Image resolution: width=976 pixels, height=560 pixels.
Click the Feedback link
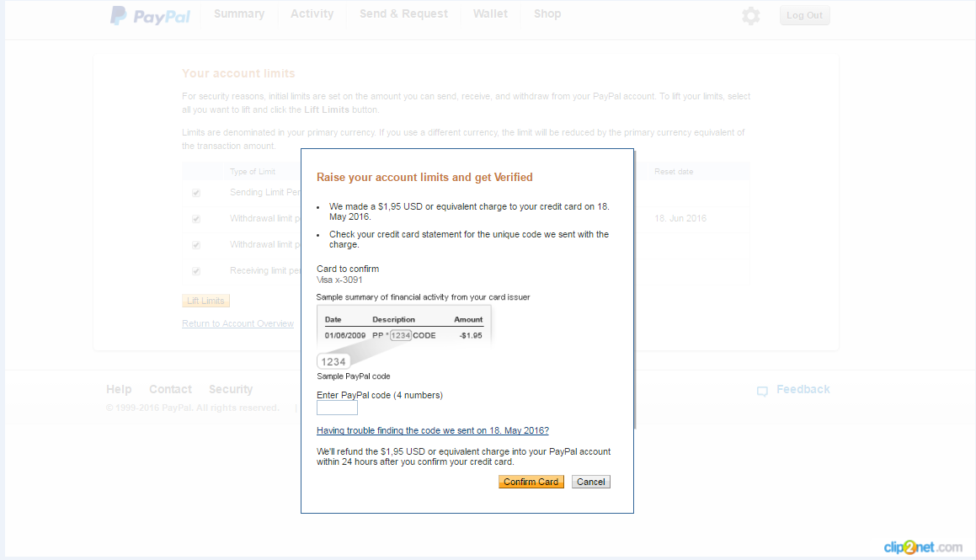[803, 390]
